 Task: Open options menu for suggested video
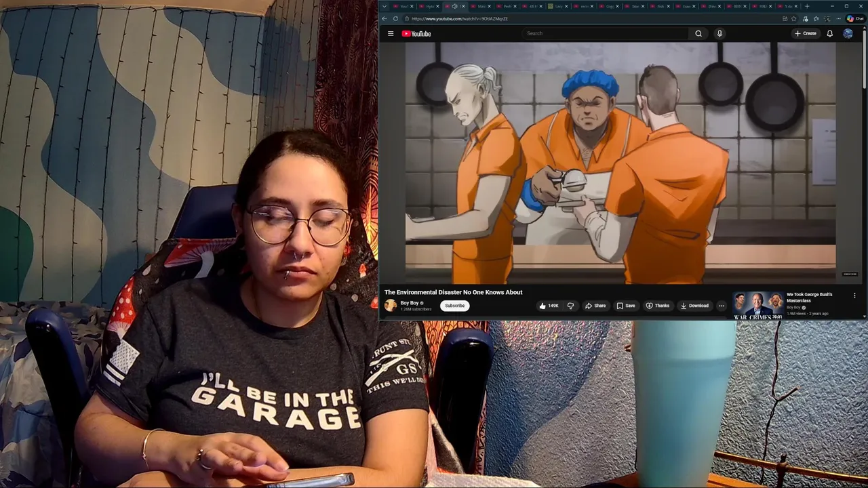(854, 296)
